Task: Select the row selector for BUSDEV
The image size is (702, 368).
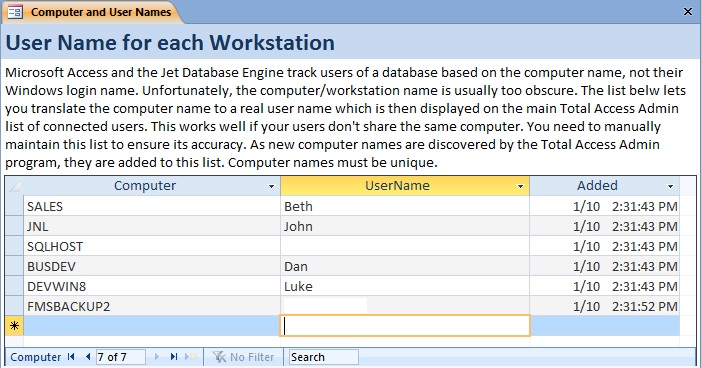Action: point(14,266)
